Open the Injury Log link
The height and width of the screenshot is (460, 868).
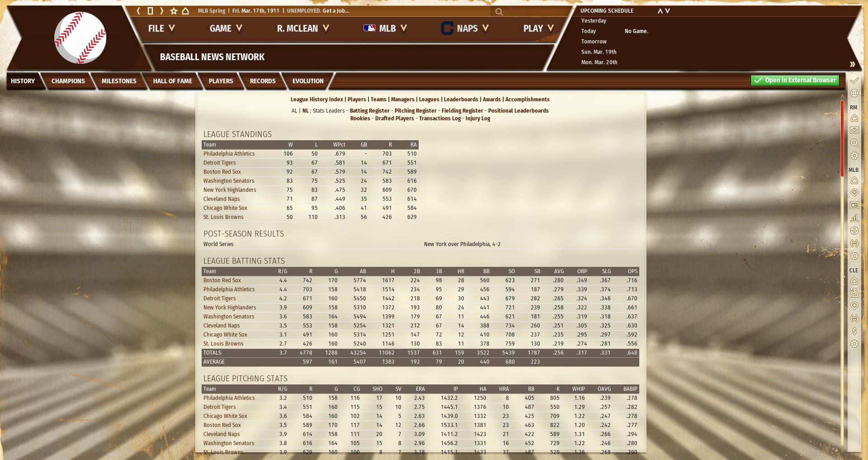[478, 119]
